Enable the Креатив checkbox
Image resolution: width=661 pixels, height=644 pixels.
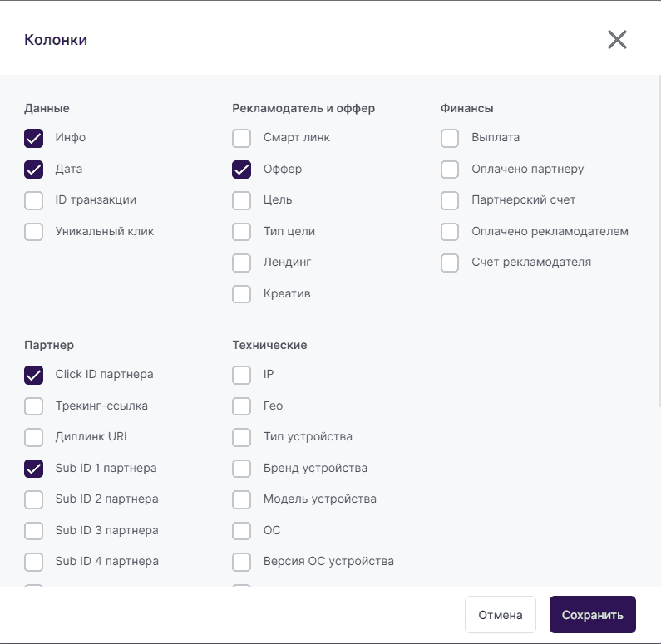coord(242,294)
